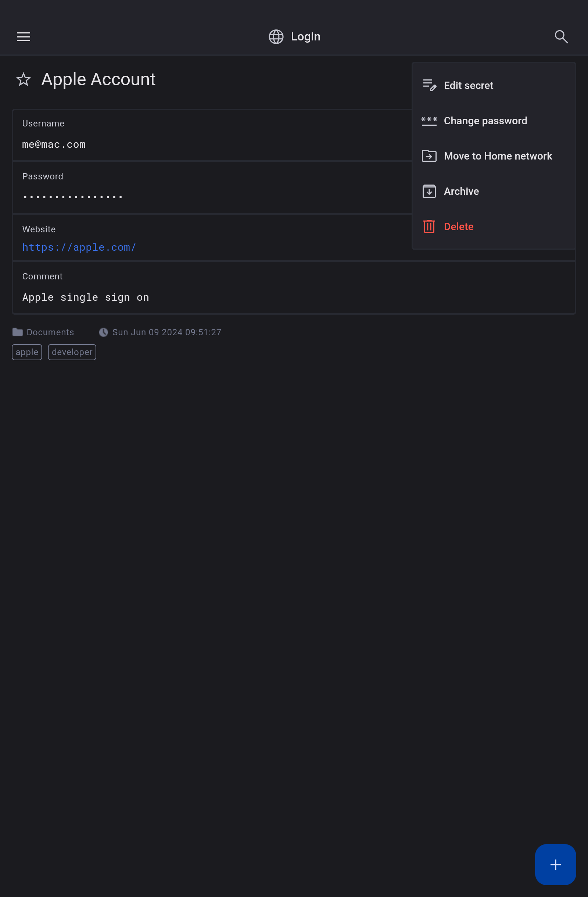
Task: Choose Change password from menu
Action: [x=485, y=121]
